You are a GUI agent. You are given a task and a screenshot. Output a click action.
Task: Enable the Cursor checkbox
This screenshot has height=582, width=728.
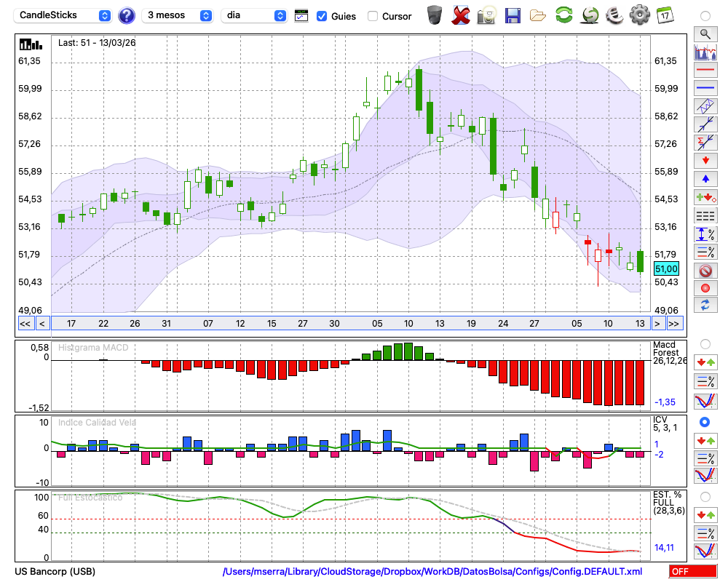373,16
